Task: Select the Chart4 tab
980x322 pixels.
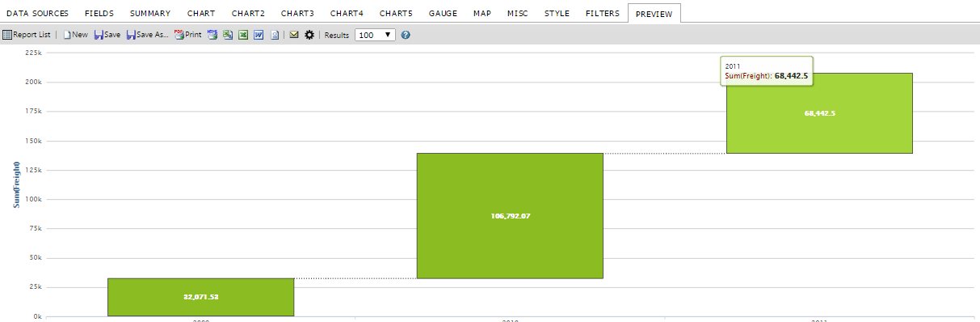Action: tap(347, 14)
